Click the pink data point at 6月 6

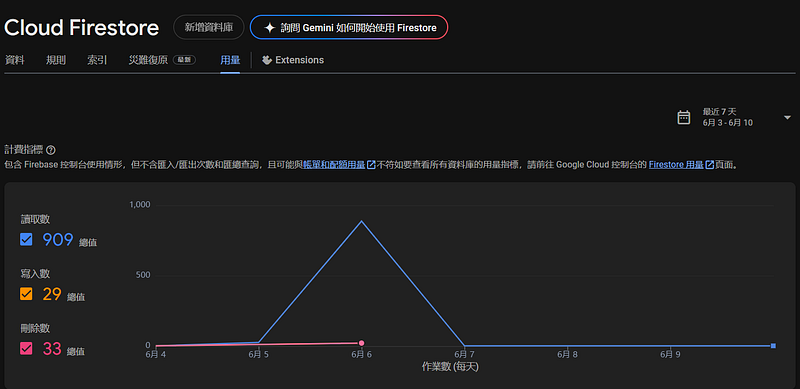coord(361,343)
